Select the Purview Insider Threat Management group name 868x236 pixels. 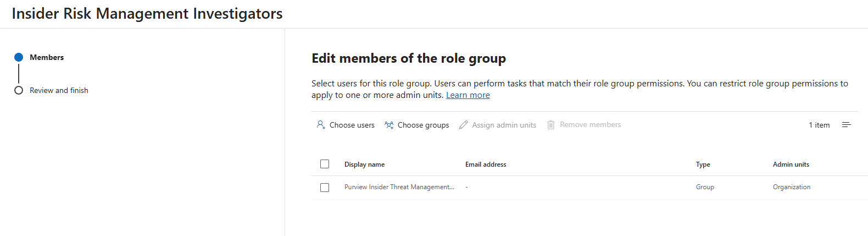click(399, 187)
